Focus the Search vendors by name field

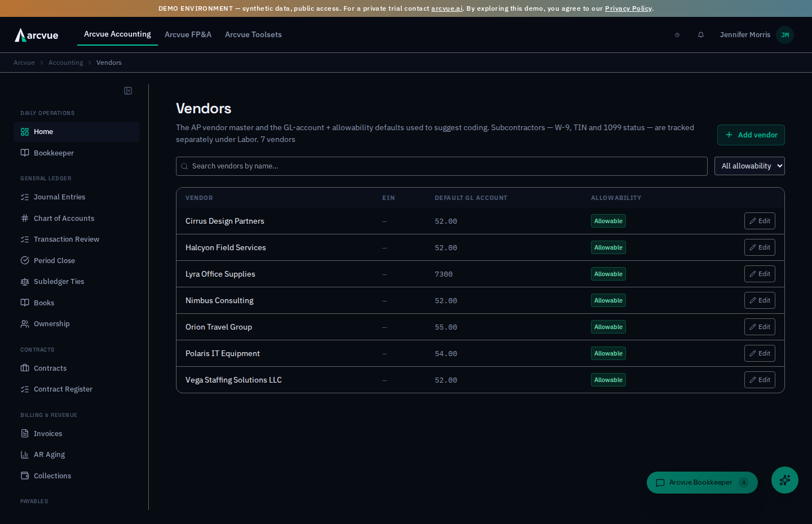[x=442, y=166]
